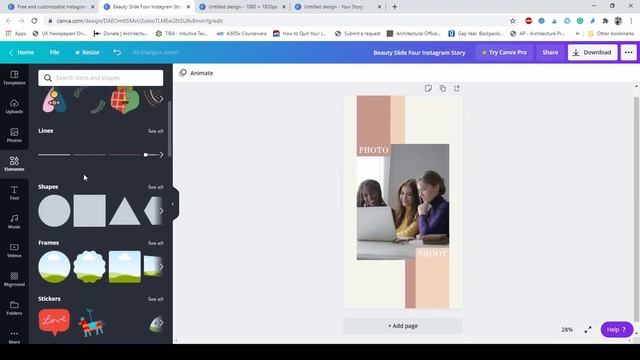See all Stickers elements
This screenshot has height=360, width=640.
[156, 299]
